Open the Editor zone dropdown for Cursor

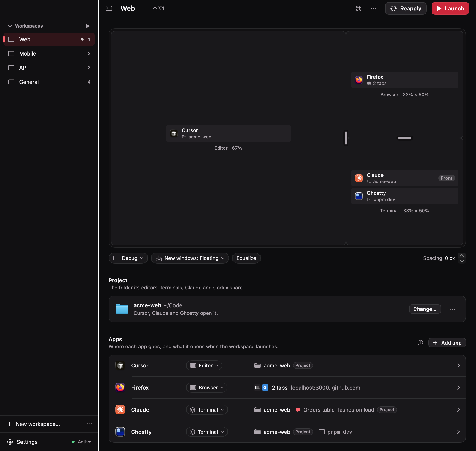[204, 365]
